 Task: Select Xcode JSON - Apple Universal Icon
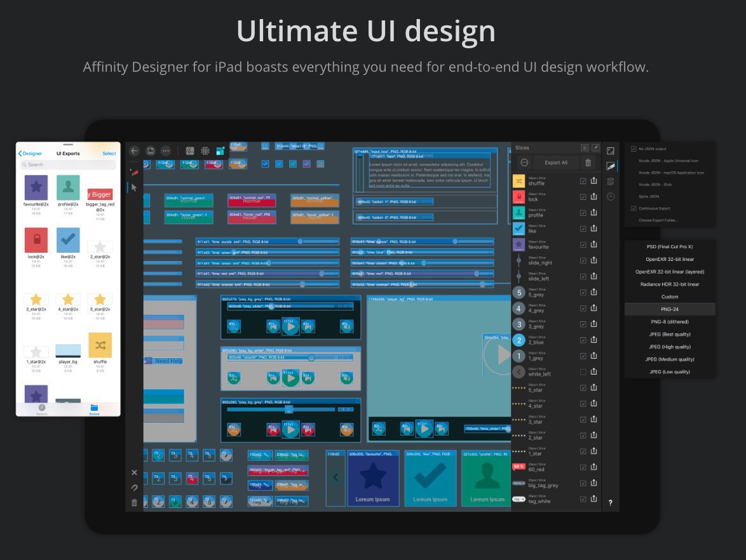668,161
